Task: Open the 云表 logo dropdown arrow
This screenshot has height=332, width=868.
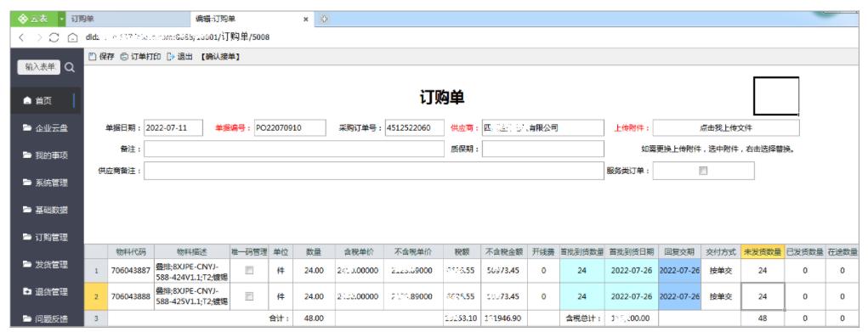Action: tap(61, 19)
